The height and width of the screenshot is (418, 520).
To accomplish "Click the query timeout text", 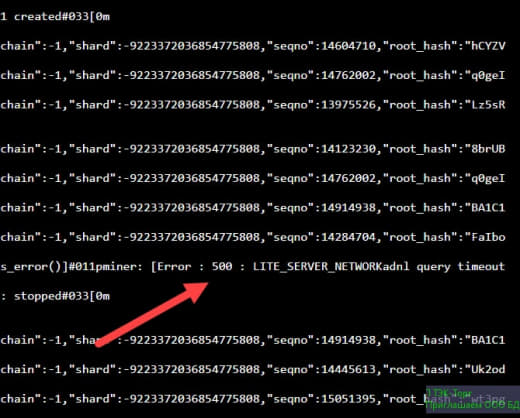I will (461, 267).
